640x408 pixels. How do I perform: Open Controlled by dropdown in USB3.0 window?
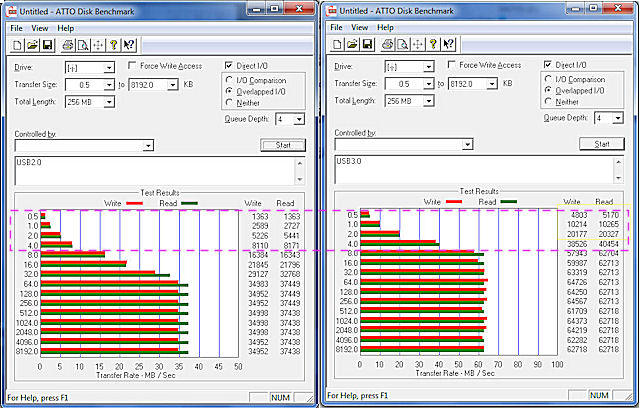(468, 144)
